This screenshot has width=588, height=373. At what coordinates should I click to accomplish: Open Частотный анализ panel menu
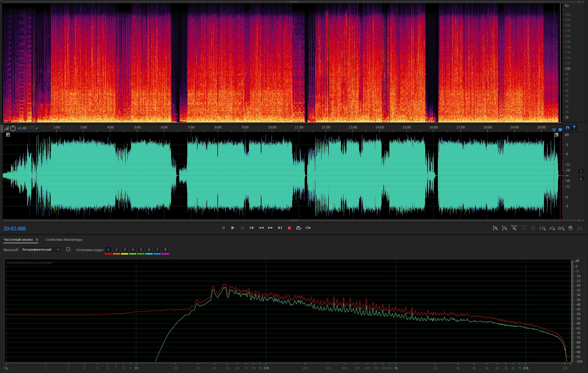click(37, 240)
